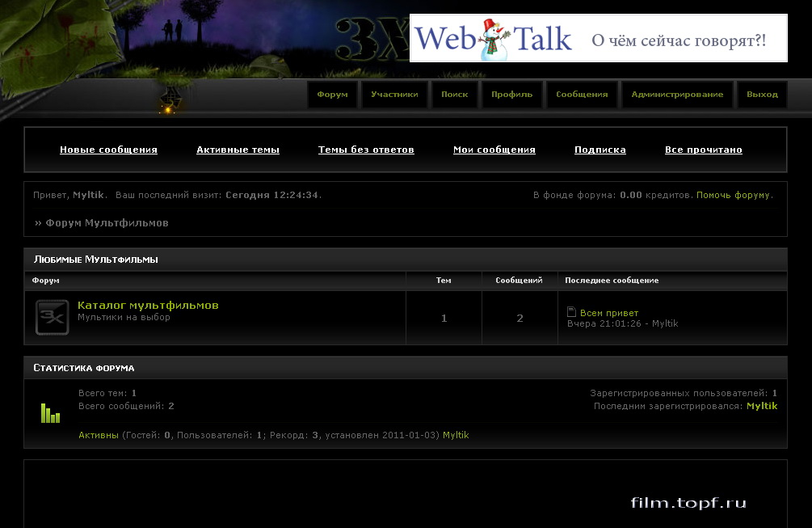Click the post icon before Всем привет
The image size is (812, 528).
tap(571, 312)
